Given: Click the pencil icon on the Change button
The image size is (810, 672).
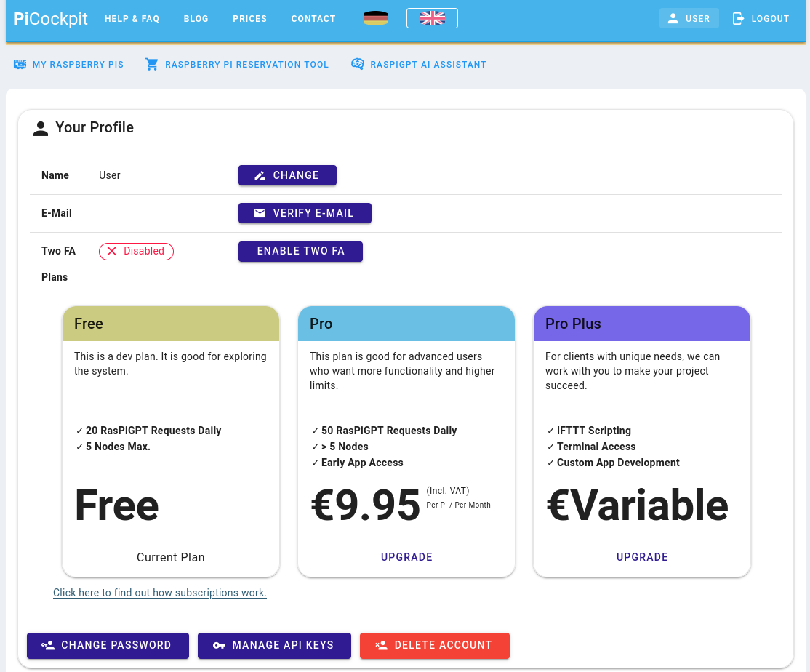Looking at the screenshot, I should click(x=261, y=175).
